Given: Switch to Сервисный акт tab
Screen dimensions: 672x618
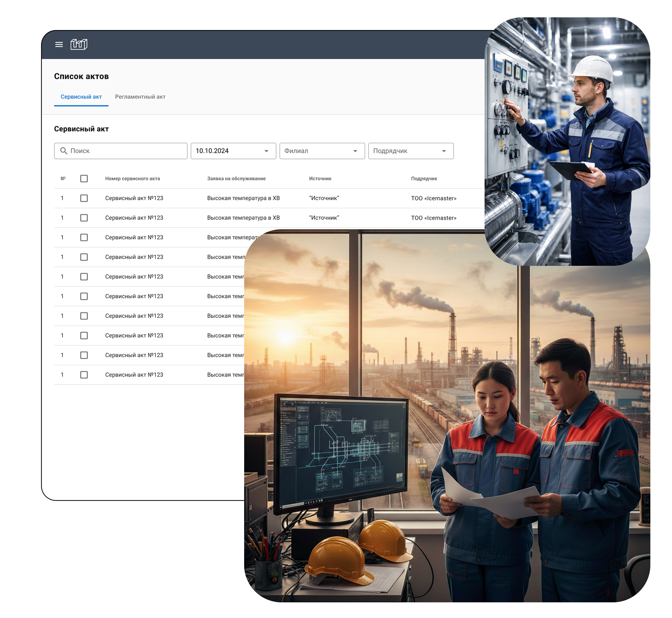Looking at the screenshot, I should [81, 97].
